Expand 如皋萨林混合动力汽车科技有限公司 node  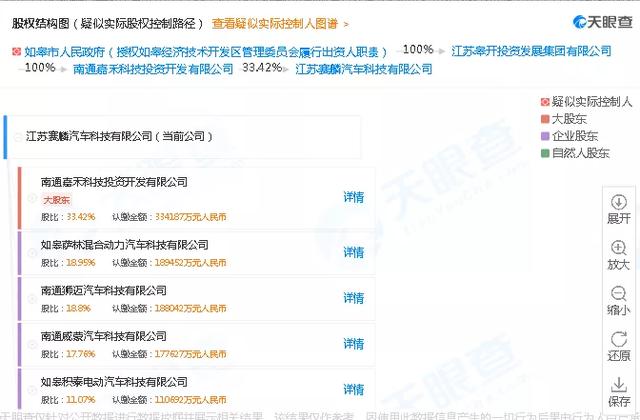pyautogui.click(x=32, y=253)
